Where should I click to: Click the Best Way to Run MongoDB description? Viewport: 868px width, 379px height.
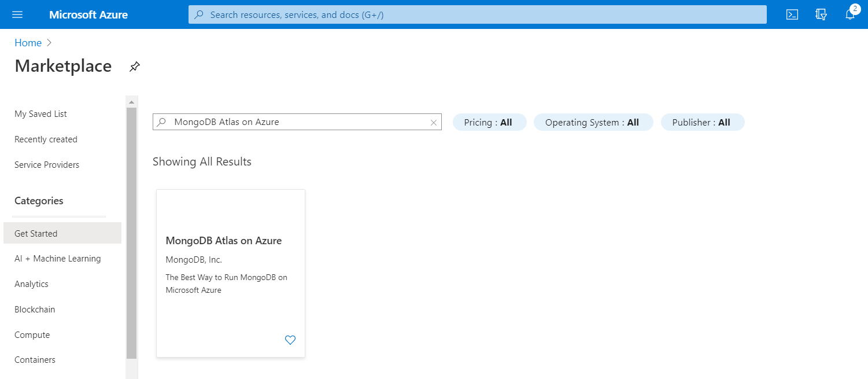point(226,284)
